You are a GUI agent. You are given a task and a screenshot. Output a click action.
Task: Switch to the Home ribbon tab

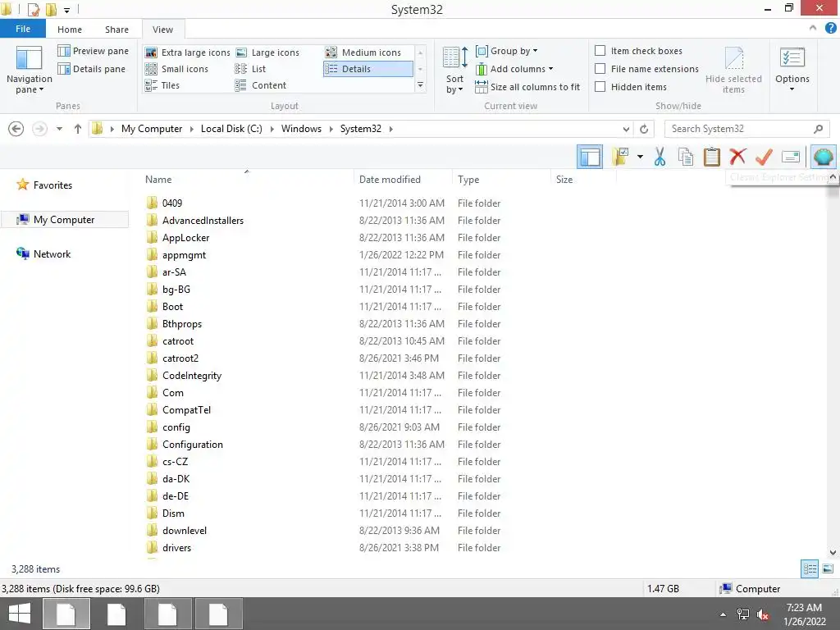pos(70,30)
